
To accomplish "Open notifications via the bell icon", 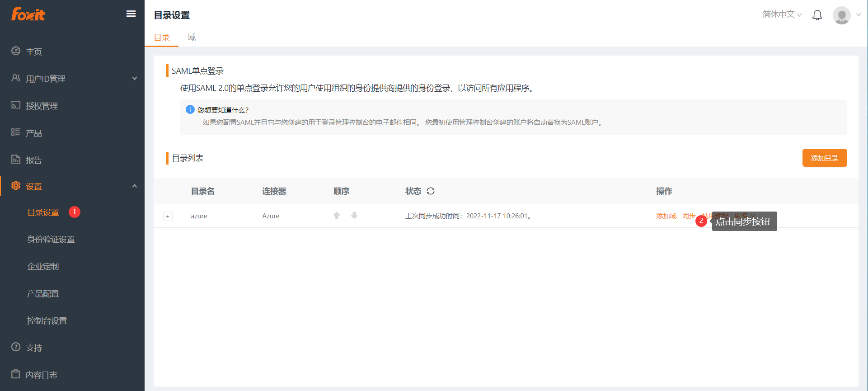I will point(817,15).
